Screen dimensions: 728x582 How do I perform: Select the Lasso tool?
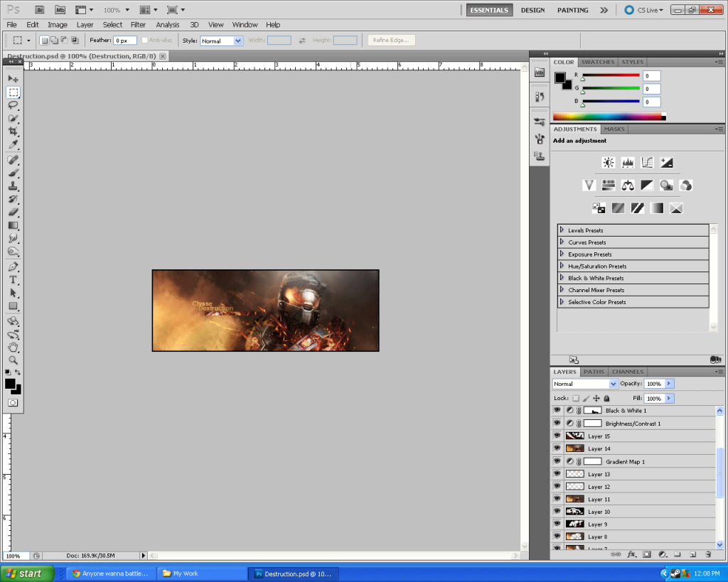13,105
